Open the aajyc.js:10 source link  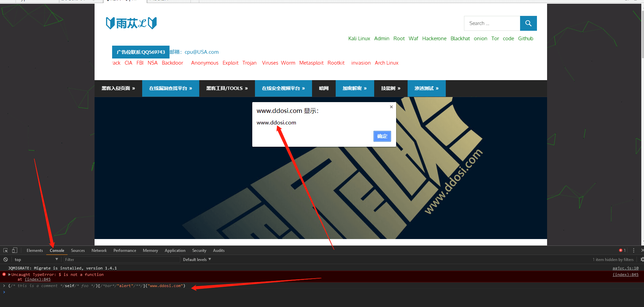click(x=625, y=268)
